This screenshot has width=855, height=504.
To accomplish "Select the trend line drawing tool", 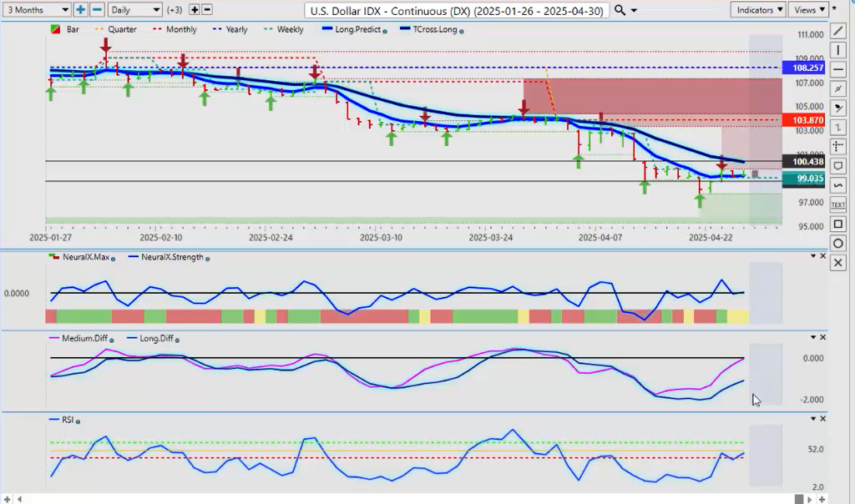I will pos(838,30).
